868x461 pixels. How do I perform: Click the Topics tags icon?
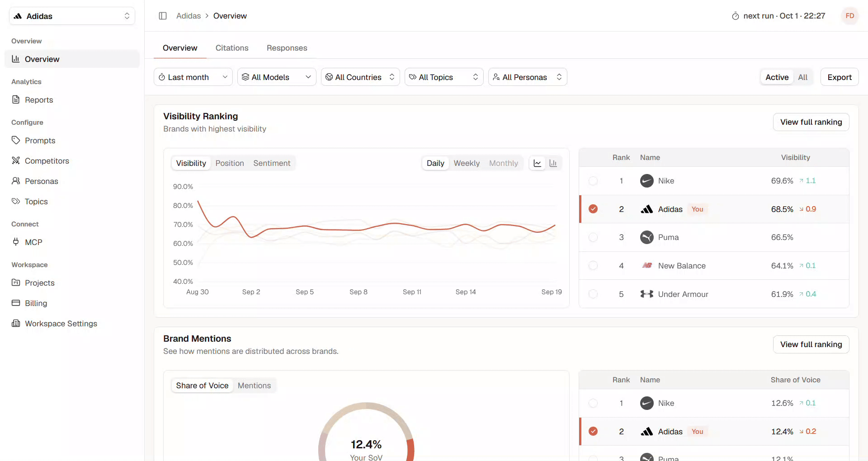[x=16, y=201]
